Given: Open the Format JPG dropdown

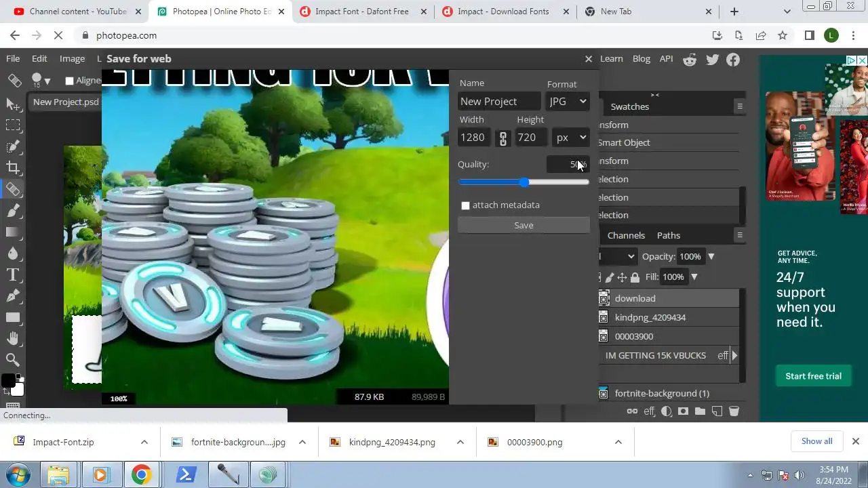Looking at the screenshot, I should (568, 102).
